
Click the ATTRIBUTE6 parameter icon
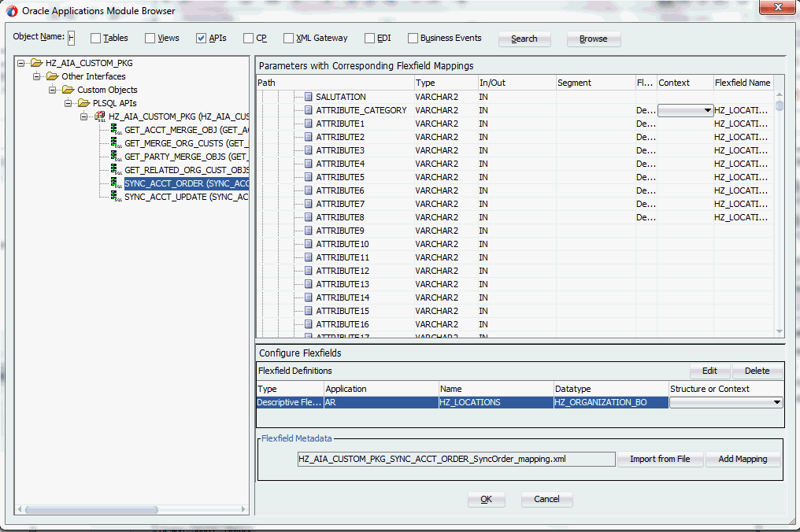coord(308,190)
